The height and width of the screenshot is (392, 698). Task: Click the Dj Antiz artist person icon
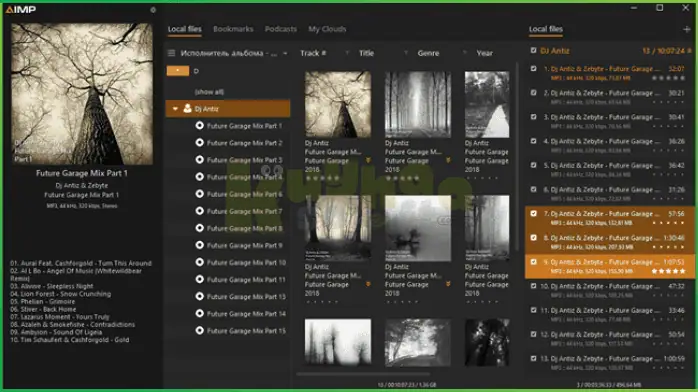click(x=187, y=109)
